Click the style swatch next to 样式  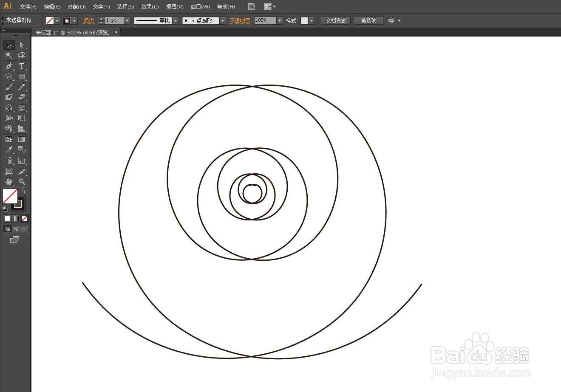pos(304,20)
